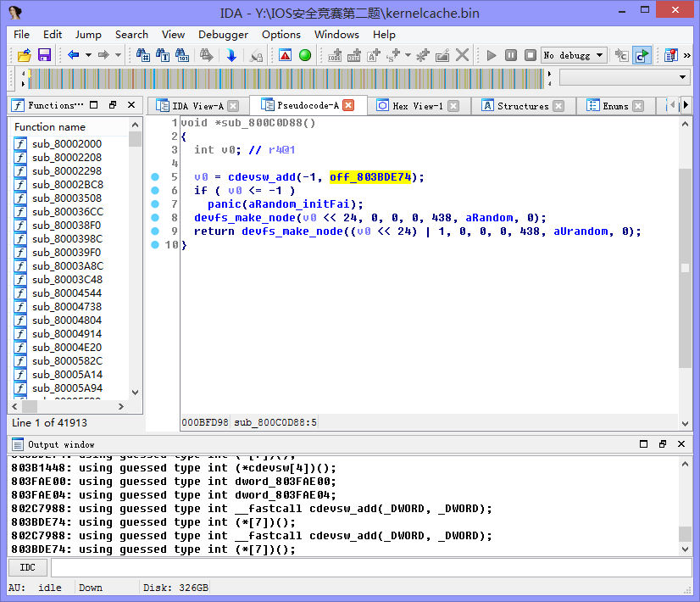
Task: Open the Windows menu
Action: click(336, 35)
